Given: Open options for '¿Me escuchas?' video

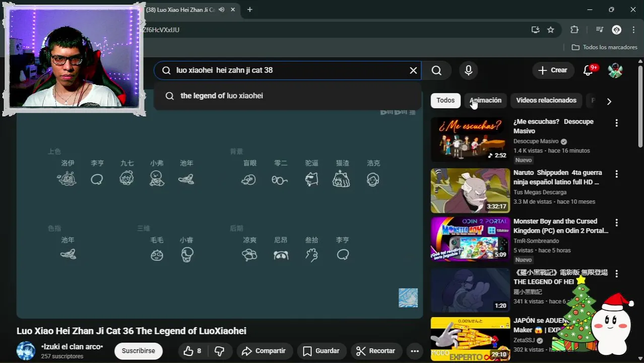Looking at the screenshot, I should pos(616,123).
